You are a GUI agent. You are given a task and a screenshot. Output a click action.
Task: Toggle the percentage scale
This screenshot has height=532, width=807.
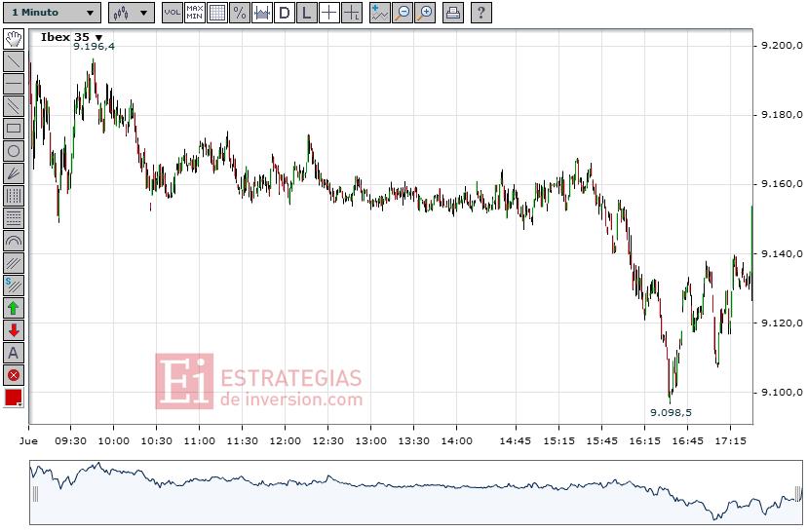[x=240, y=13]
